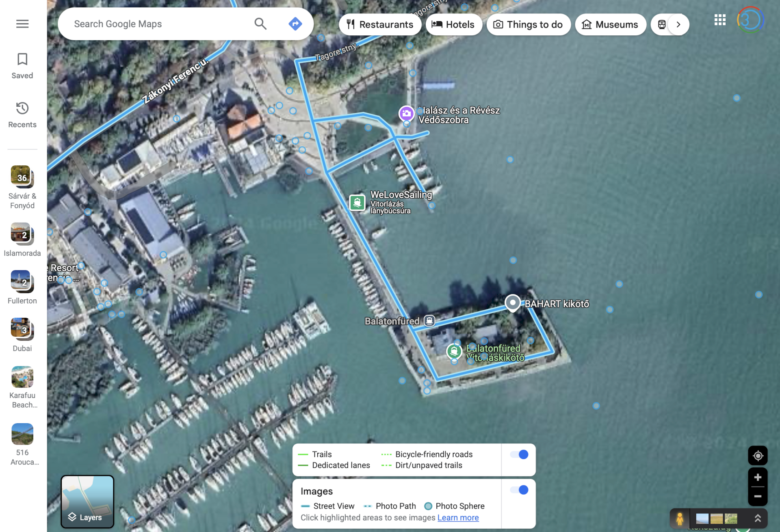Click the BAHART kikötő location pin
The width and height of the screenshot is (780, 532).
coord(513,303)
